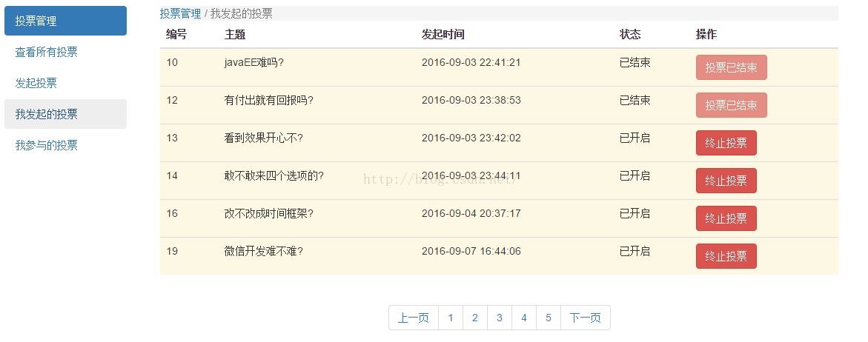Click number 14 in 编号 column
Viewport: 868px width, 342px height.
172,175
